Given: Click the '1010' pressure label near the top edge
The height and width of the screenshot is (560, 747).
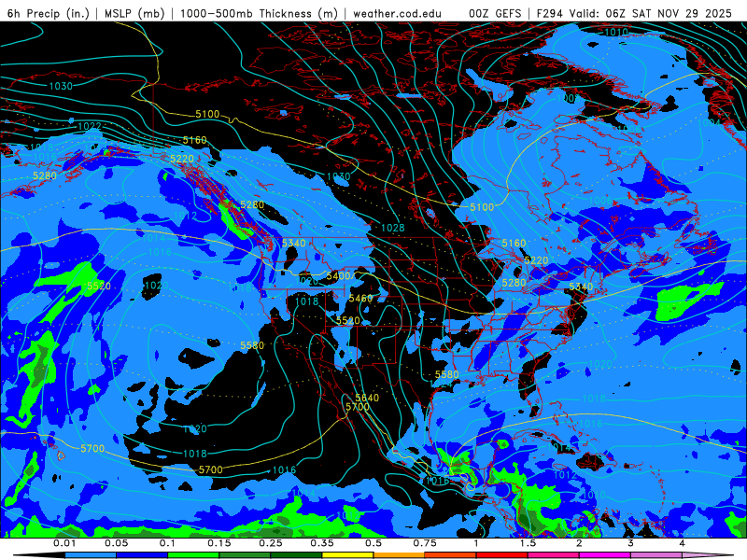Looking at the screenshot, I should coord(616,33).
